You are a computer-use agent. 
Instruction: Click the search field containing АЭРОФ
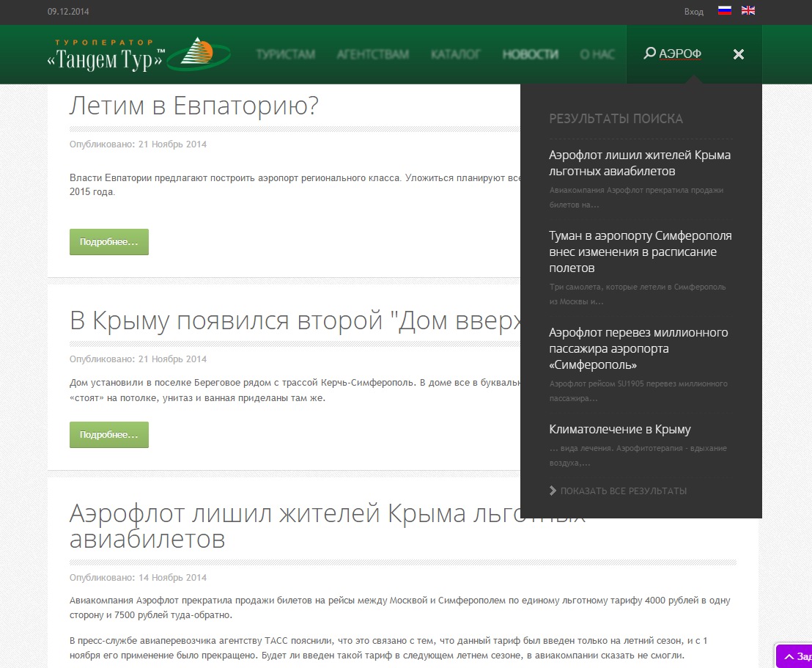(x=682, y=54)
